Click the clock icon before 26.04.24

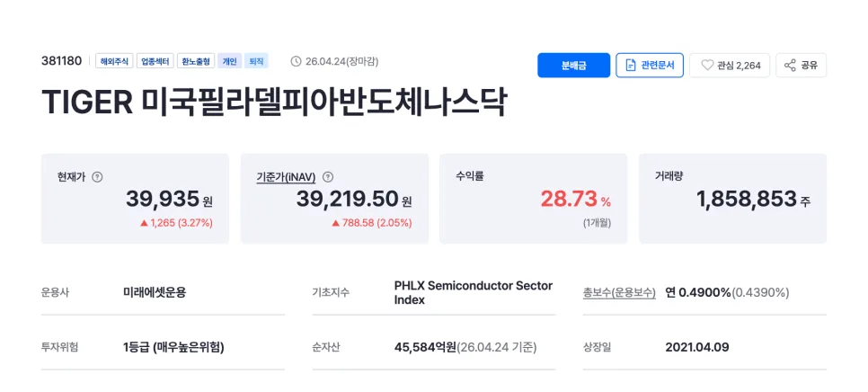pos(296,61)
